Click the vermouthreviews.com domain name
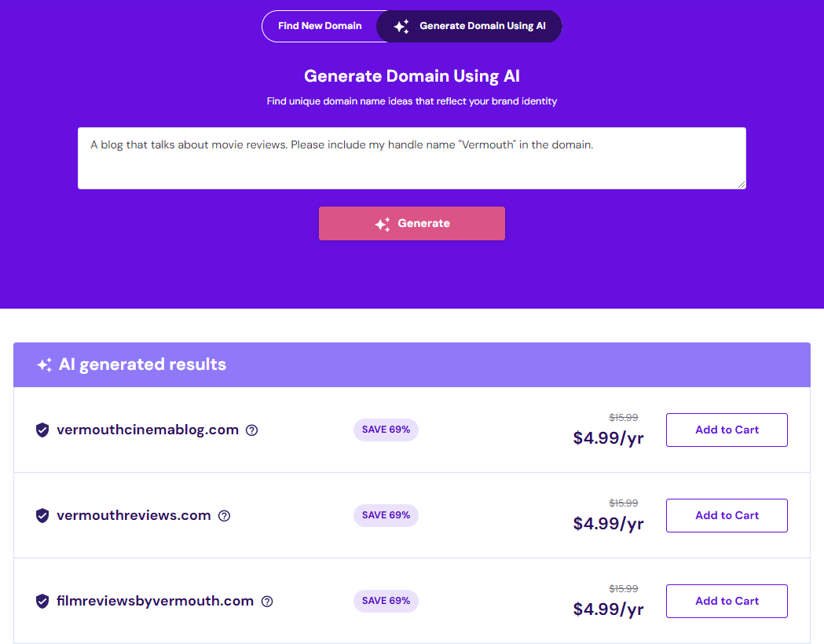The width and height of the screenshot is (824, 644). (134, 516)
